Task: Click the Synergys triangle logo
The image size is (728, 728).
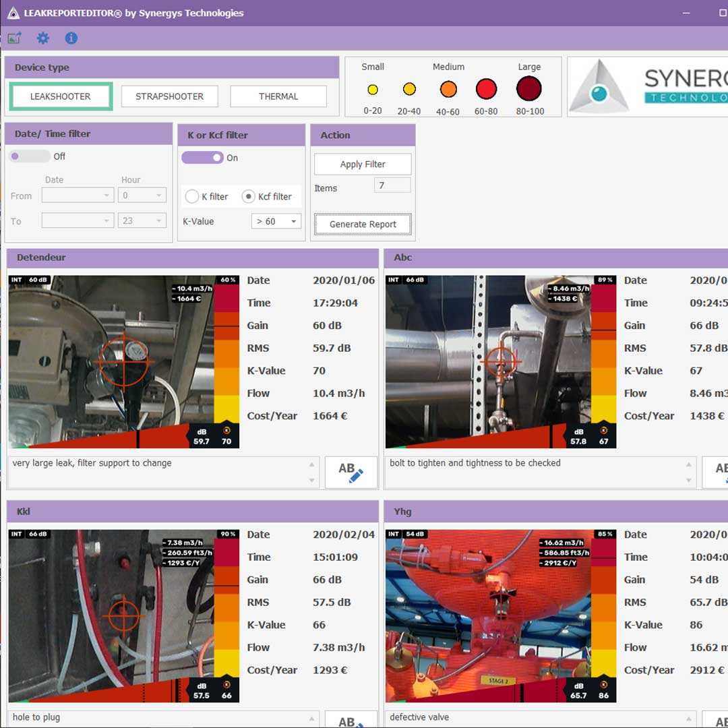Action: coord(599,87)
